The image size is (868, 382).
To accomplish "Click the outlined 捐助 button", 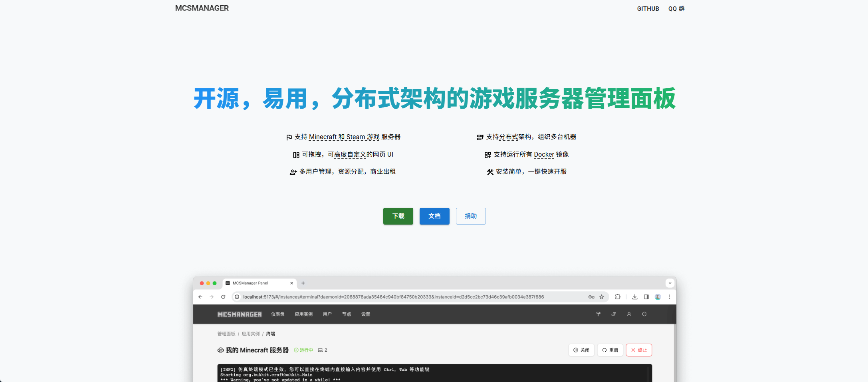I will 471,216.
